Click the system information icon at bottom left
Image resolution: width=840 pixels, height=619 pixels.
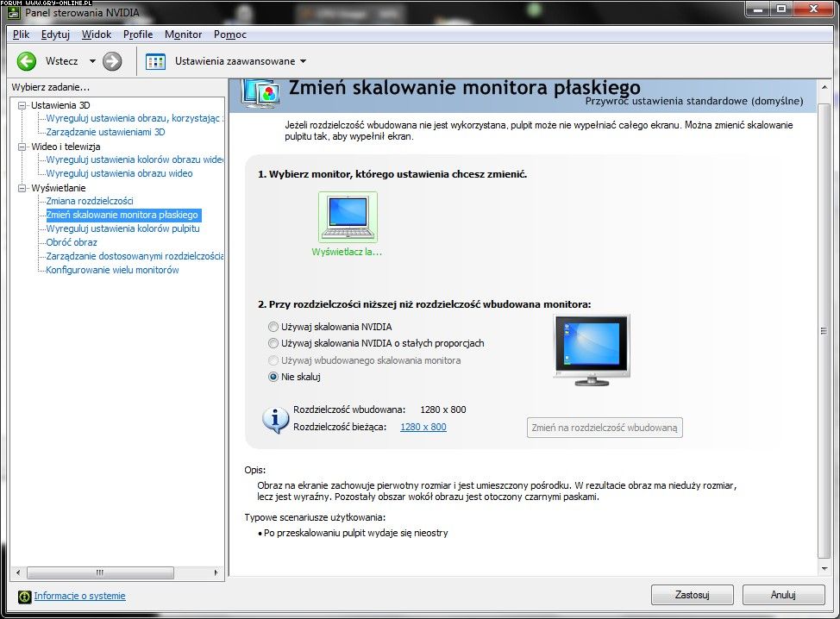pos(24,596)
